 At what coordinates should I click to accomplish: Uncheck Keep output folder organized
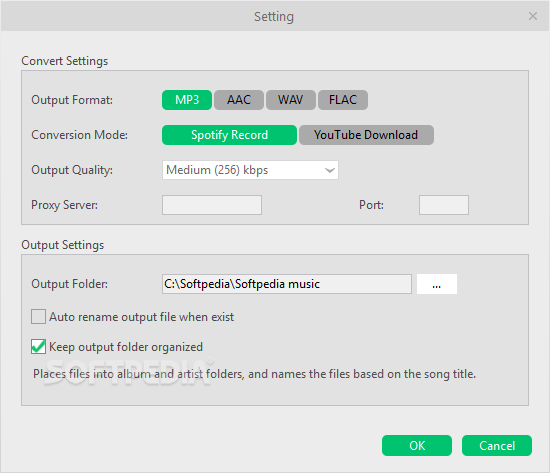point(38,347)
